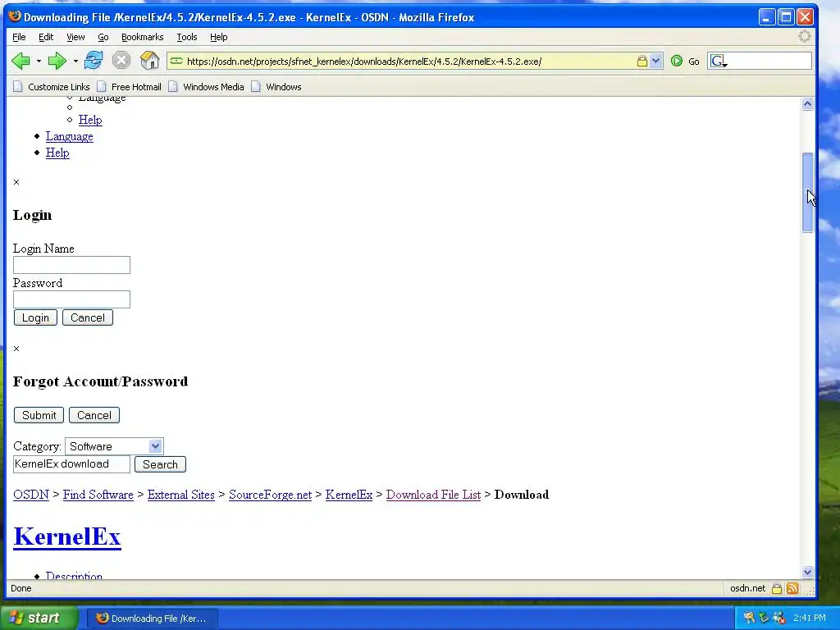Screen dimensions: 840x630
Task: Click the second system tray icon
Action: coord(765,619)
